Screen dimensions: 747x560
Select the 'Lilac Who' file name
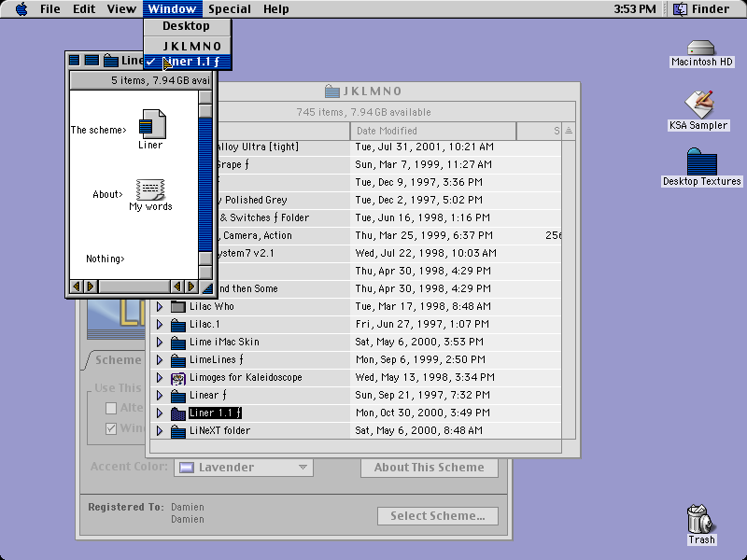pos(212,307)
